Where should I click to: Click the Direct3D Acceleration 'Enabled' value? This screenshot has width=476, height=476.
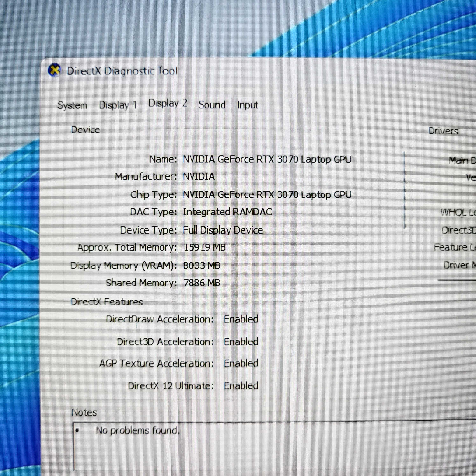pyautogui.click(x=241, y=341)
